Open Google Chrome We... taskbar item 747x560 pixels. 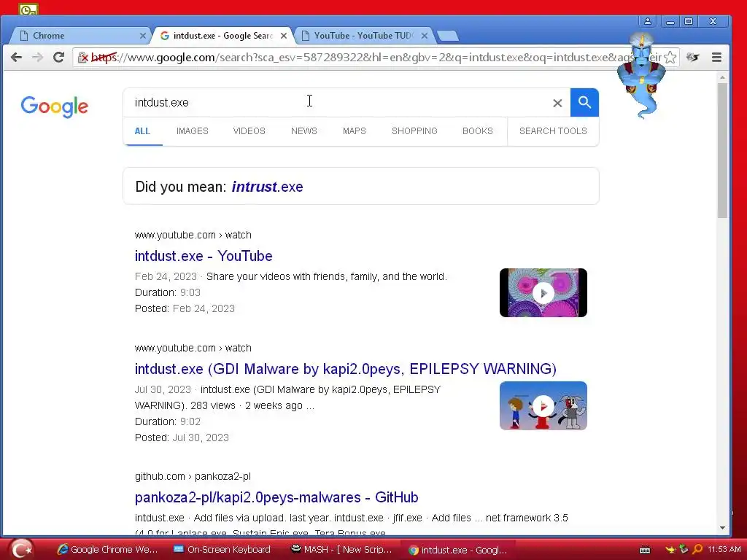(x=107, y=550)
